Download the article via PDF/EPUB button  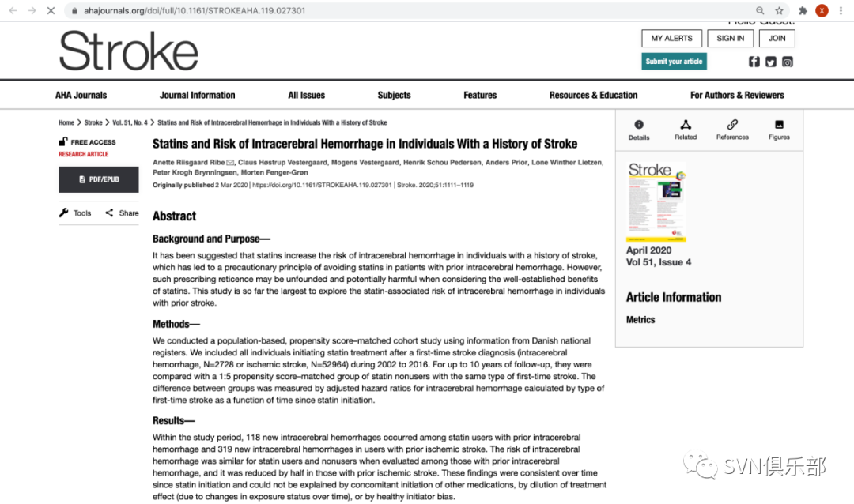tap(99, 179)
